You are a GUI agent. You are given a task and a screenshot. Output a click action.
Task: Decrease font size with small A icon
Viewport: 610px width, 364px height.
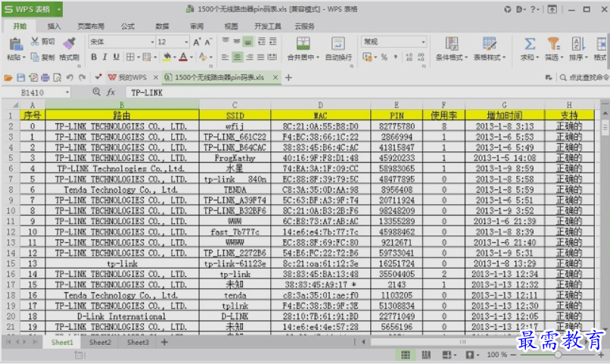pyautogui.click(x=208, y=42)
